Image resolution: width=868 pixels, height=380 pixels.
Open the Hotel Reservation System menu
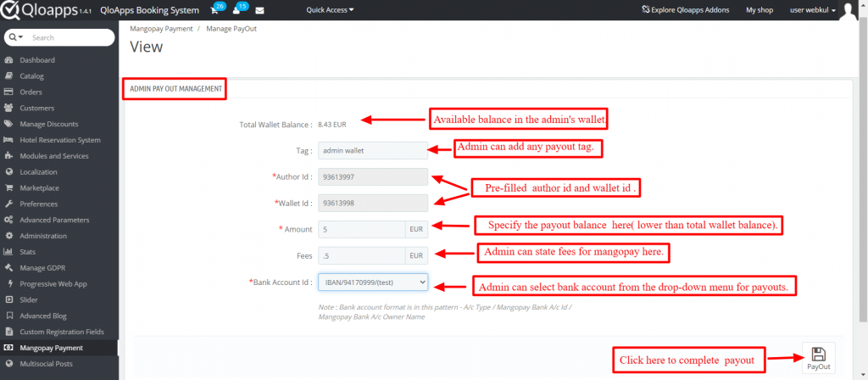[60, 140]
